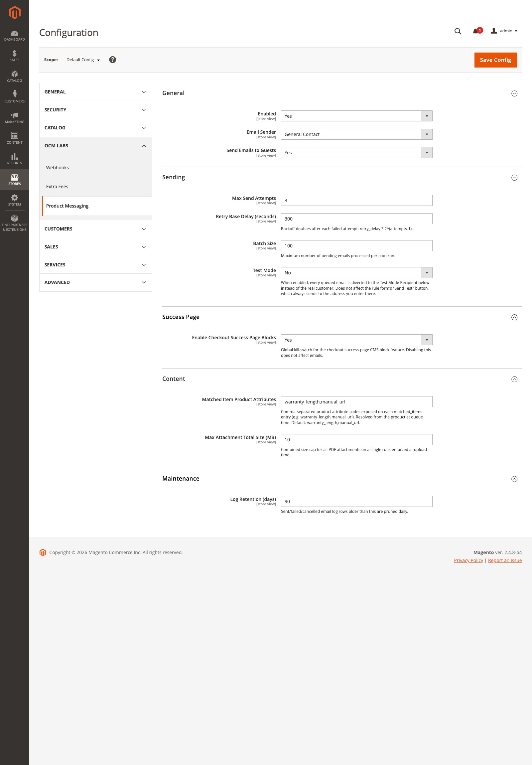Collapse the Content section
The image size is (532, 765).
(x=514, y=379)
